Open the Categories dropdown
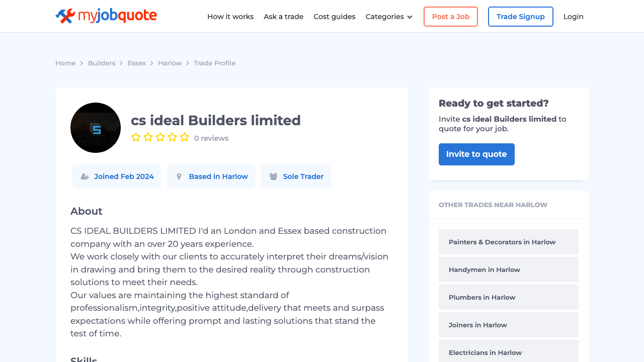 pyautogui.click(x=388, y=17)
